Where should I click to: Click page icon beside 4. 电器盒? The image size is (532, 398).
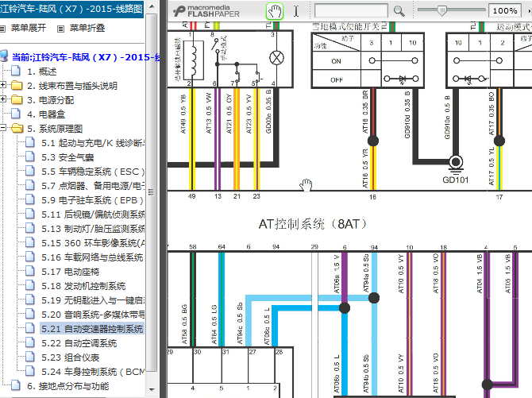(16, 114)
